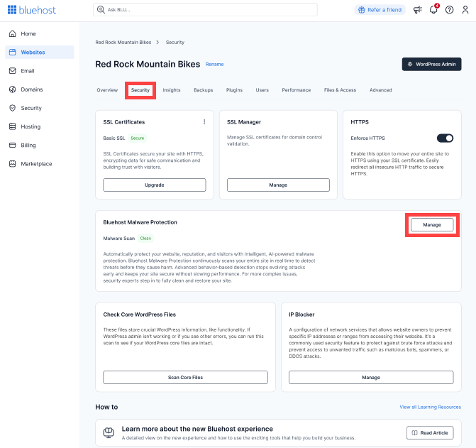
Task: Click the Bluehost grid logo icon
Action: coord(12,10)
